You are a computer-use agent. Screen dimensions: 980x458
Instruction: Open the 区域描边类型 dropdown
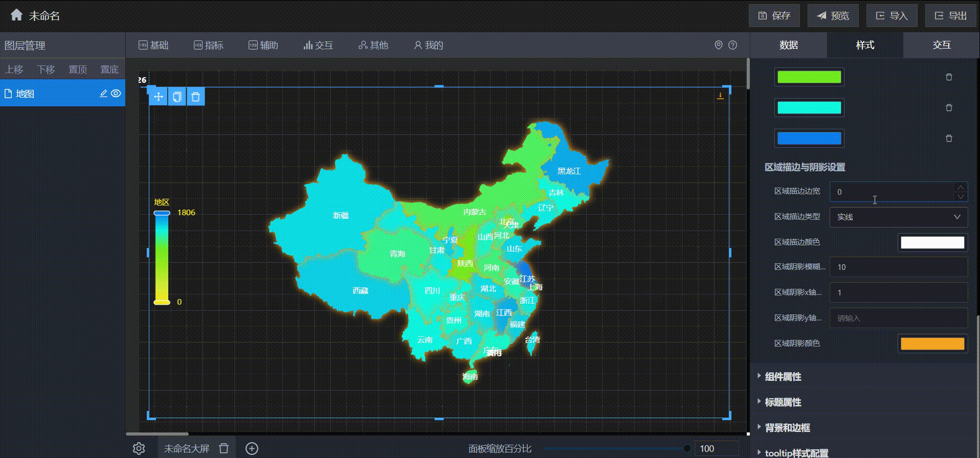[899, 217]
